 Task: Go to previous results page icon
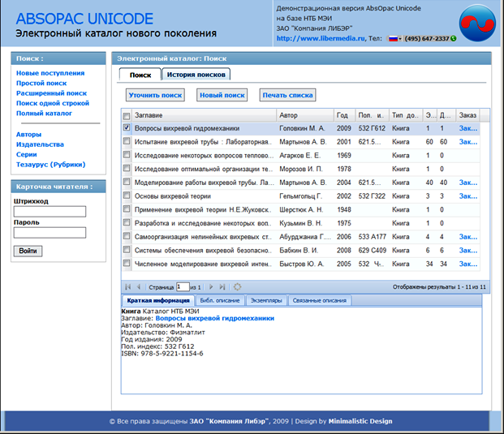(x=139, y=287)
